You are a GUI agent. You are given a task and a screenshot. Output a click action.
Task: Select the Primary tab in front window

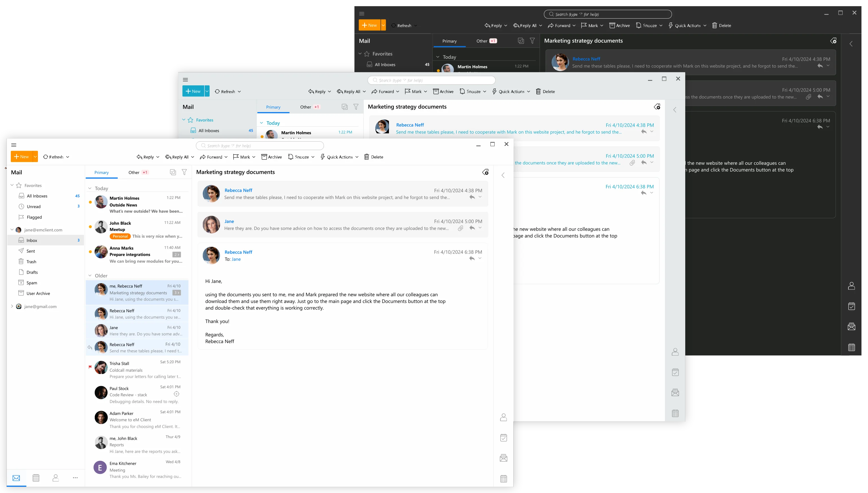pyautogui.click(x=102, y=172)
